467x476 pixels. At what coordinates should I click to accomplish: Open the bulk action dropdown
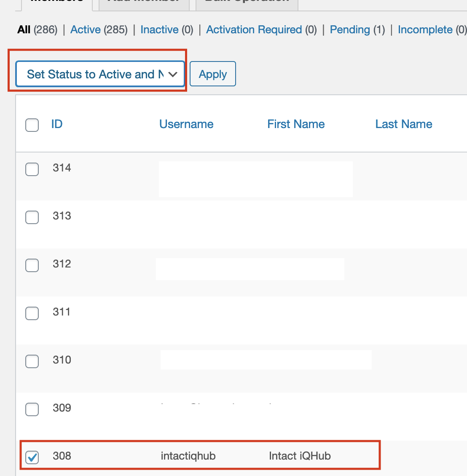(99, 74)
